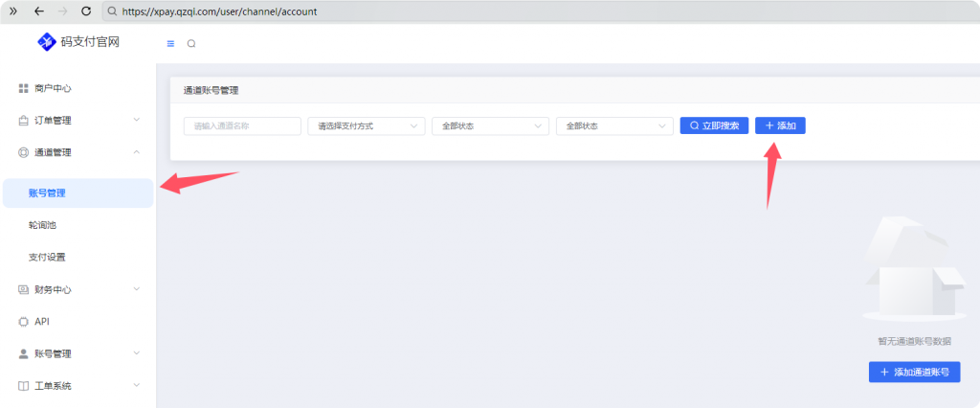Select 账号管理 under 通道管理
980x408 pixels.
coord(78,193)
